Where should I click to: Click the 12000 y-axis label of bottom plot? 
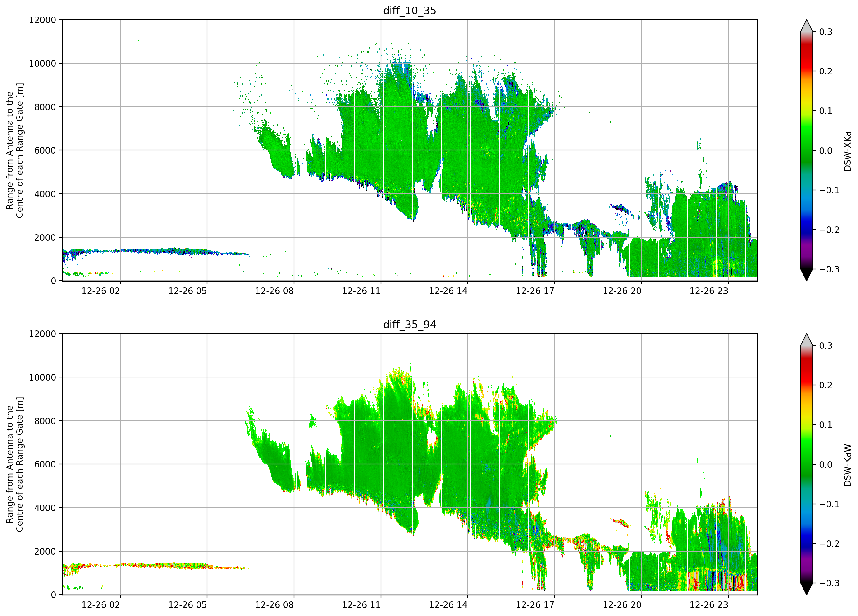pos(42,334)
